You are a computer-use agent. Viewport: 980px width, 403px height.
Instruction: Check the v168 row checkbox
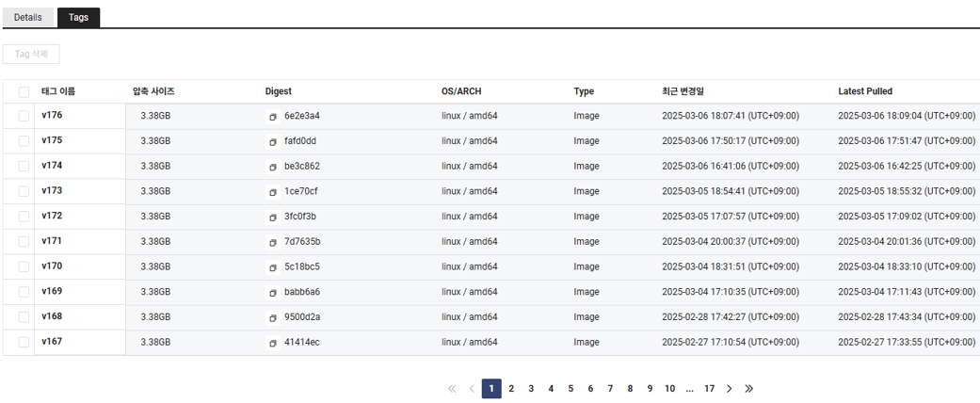point(24,316)
